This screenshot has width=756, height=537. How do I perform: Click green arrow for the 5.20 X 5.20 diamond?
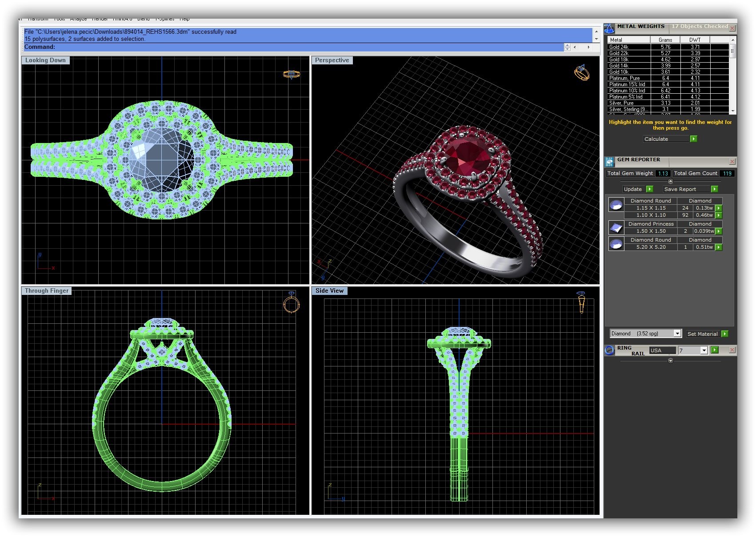719,247
